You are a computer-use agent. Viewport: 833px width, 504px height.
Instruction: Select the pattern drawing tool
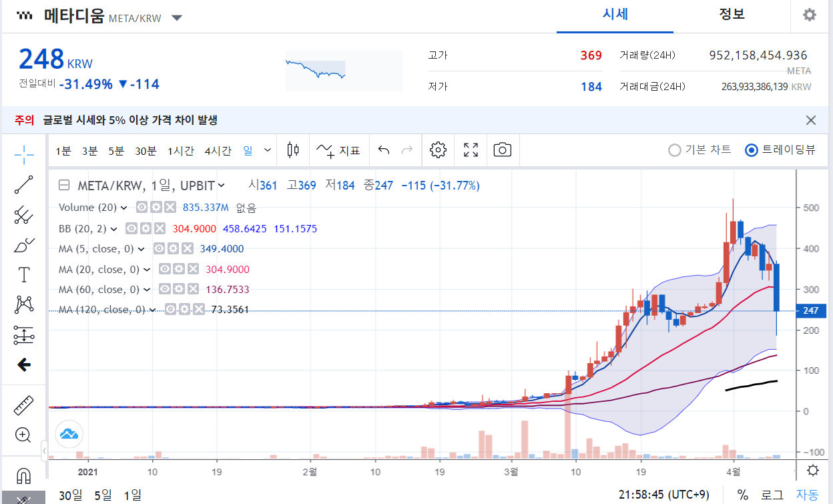click(x=24, y=305)
